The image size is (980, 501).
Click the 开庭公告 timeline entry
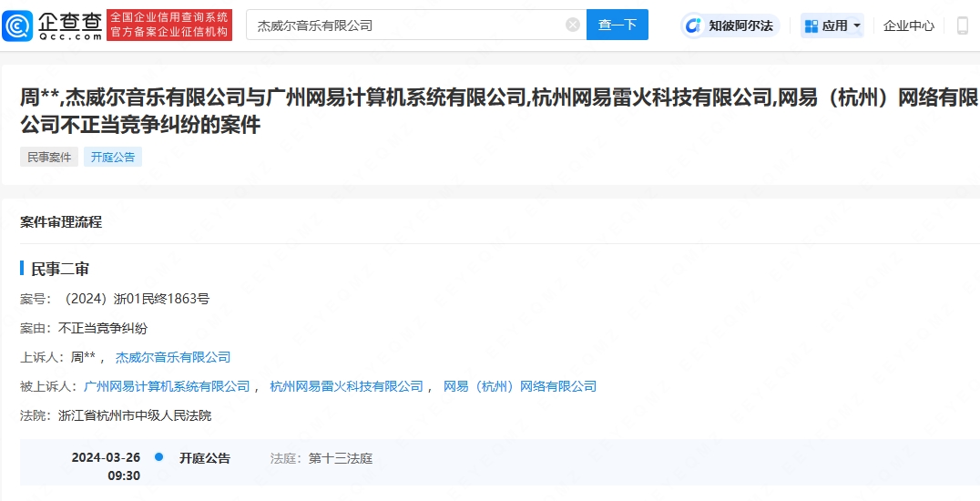[205, 458]
